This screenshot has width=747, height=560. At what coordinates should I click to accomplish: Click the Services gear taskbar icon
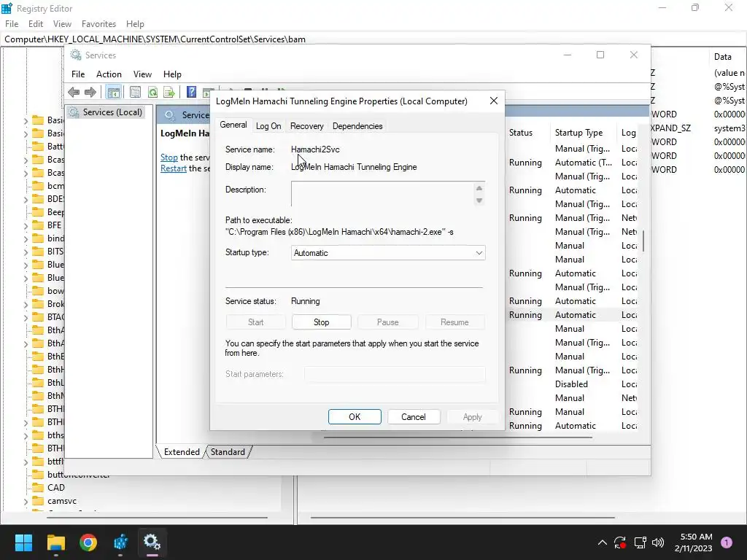(x=152, y=542)
